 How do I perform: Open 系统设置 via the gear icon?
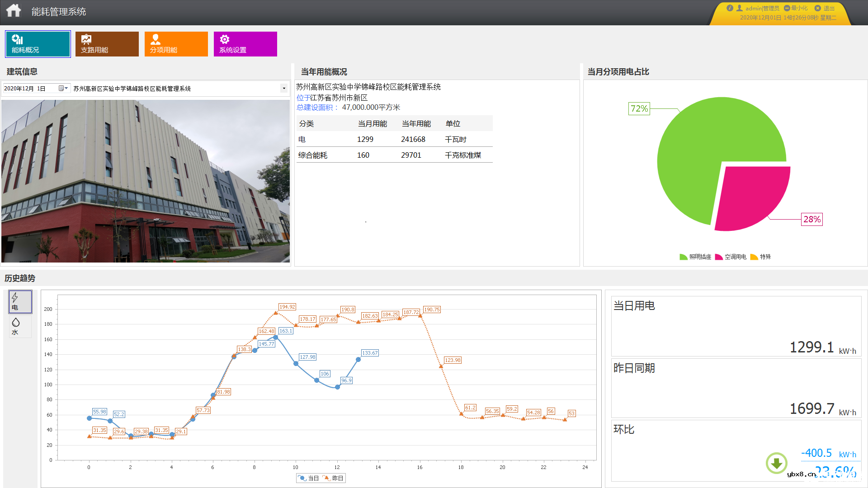[x=225, y=40]
